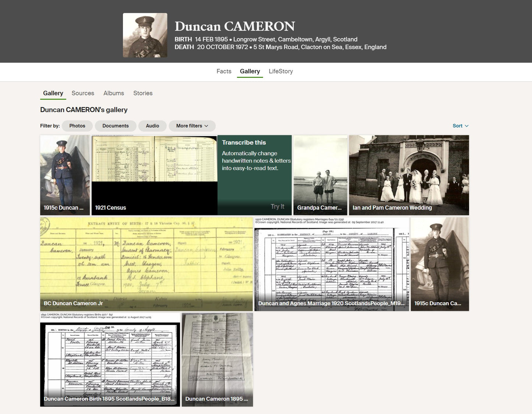This screenshot has width=532, height=414.
Task: View Duncan and Agnes Marriage 1920 record
Action: coord(332,264)
